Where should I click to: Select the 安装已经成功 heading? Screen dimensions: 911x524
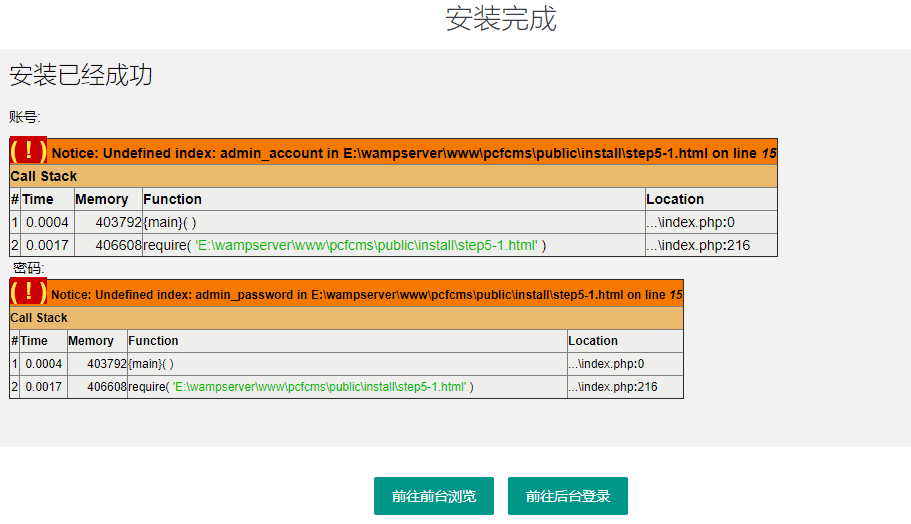click(81, 75)
